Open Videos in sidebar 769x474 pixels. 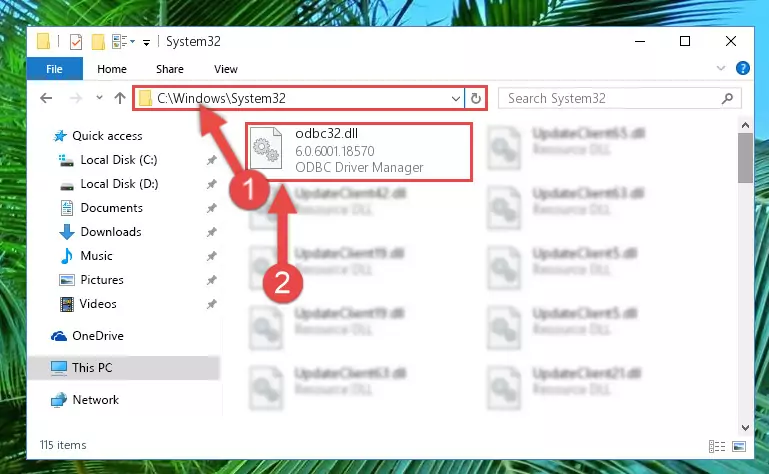coord(98,304)
